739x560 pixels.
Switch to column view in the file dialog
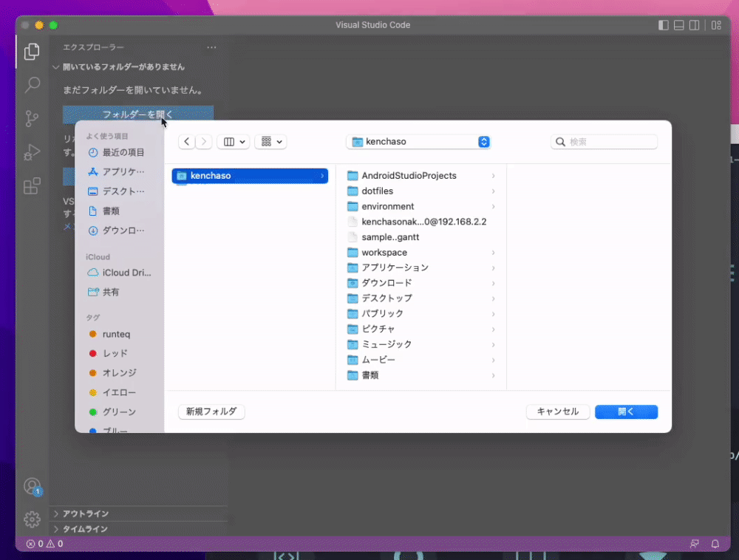point(228,141)
